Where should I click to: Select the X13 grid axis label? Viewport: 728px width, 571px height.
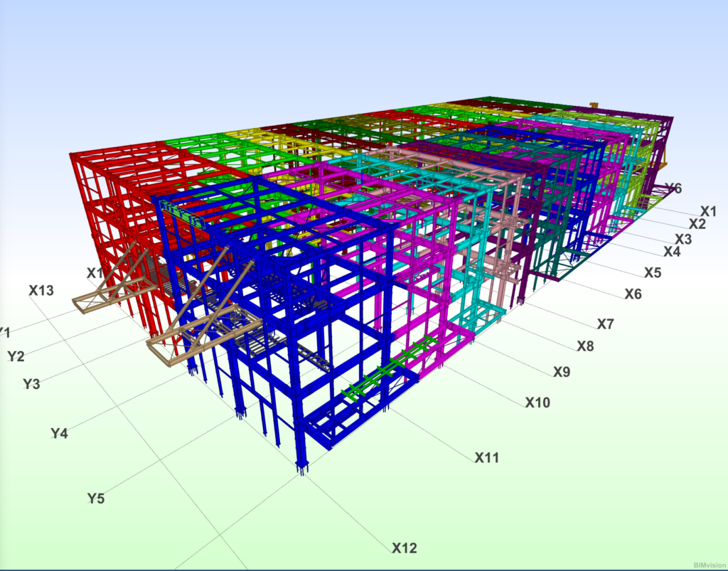point(41,290)
